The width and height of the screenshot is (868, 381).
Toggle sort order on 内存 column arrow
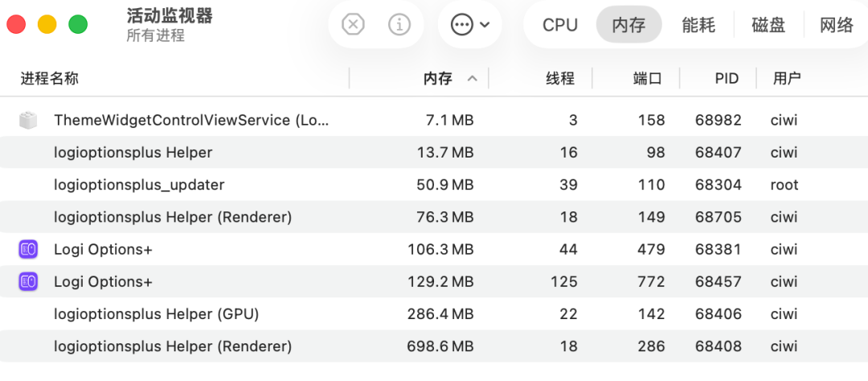473,79
